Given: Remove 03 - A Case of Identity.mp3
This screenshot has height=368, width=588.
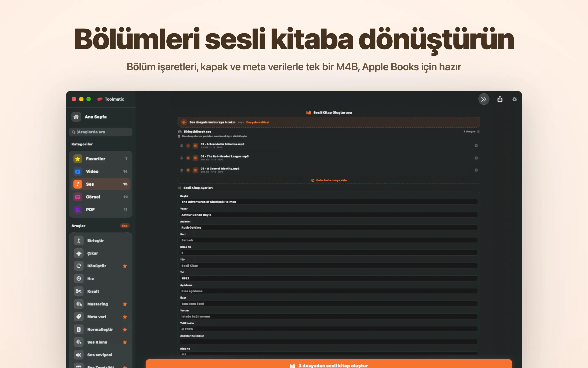Looking at the screenshot, I should click(476, 170).
